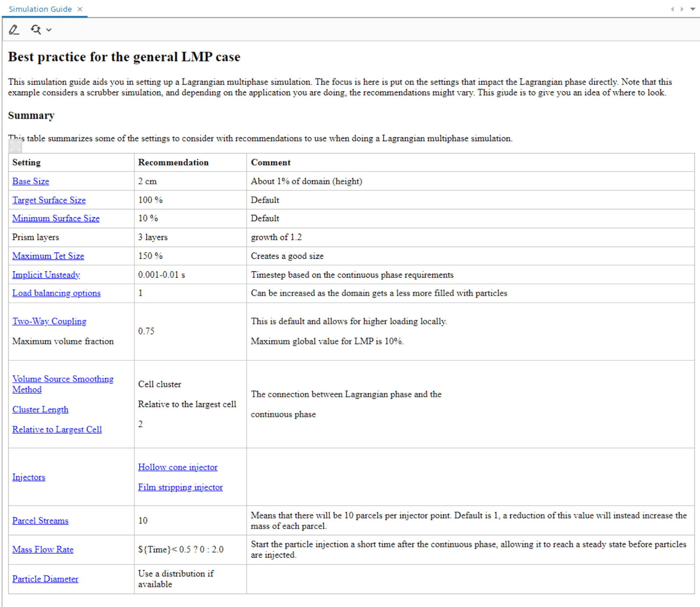Click the pencil edit icon in toolbar

14,30
